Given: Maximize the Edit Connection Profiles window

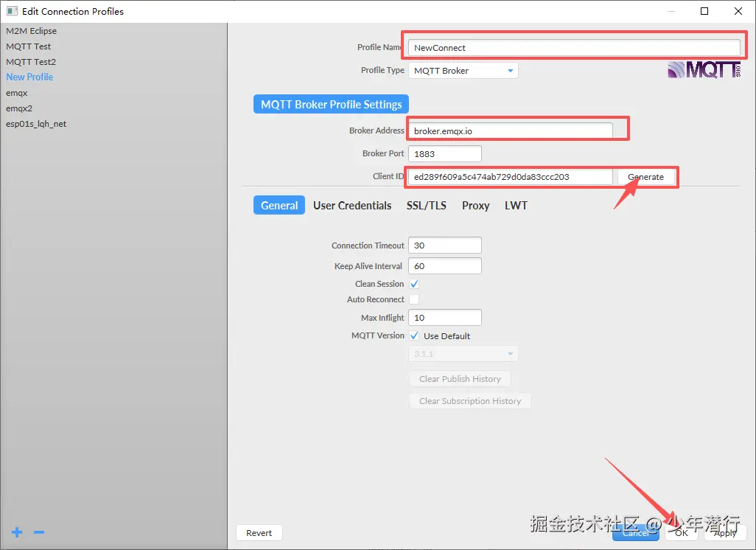Looking at the screenshot, I should pos(704,11).
